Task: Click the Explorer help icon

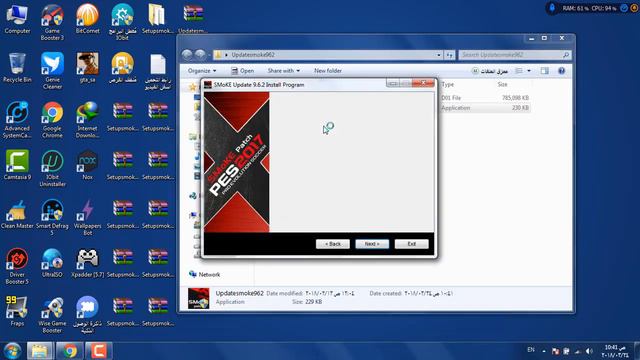Action: [x=562, y=71]
